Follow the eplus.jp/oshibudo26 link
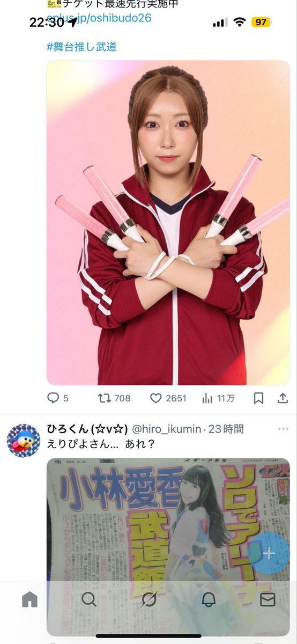Screen dimensions: 297x644 coord(99,18)
